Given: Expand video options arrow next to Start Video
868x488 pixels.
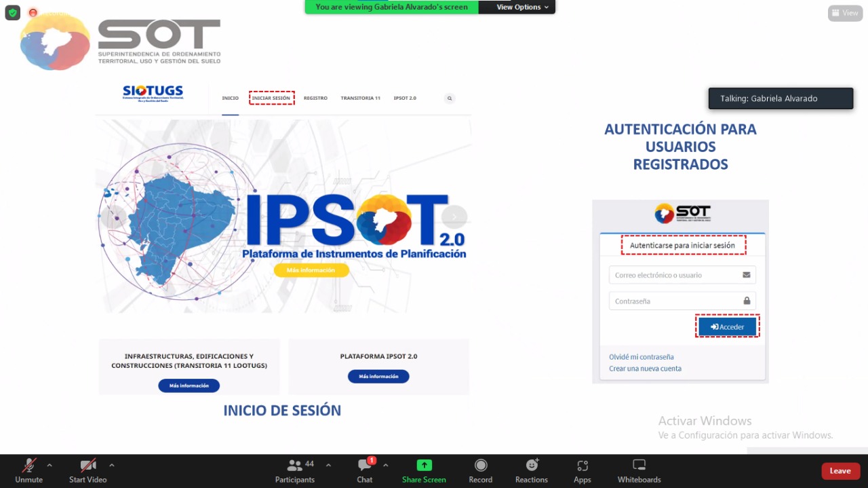Looking at the screenshot, I should (112, 466).
